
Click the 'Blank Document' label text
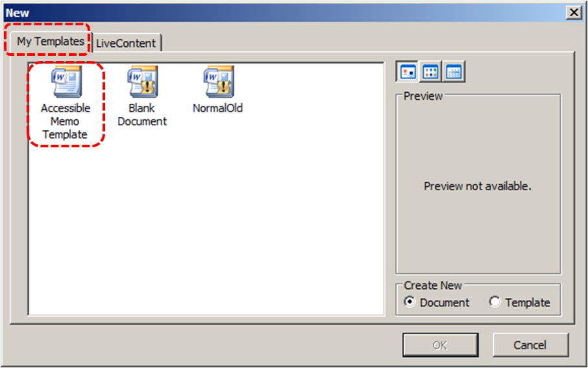point(142,115)
